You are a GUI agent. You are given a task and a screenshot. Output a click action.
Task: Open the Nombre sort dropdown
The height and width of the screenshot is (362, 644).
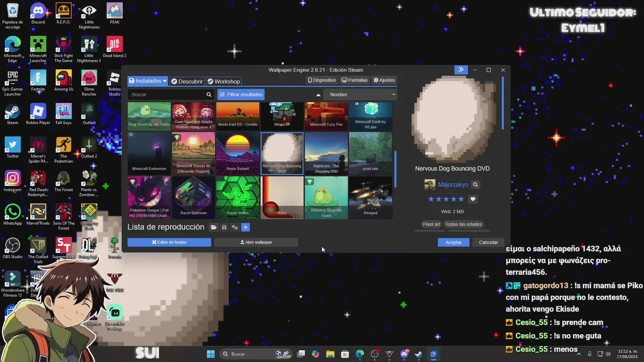pos(360,95)
